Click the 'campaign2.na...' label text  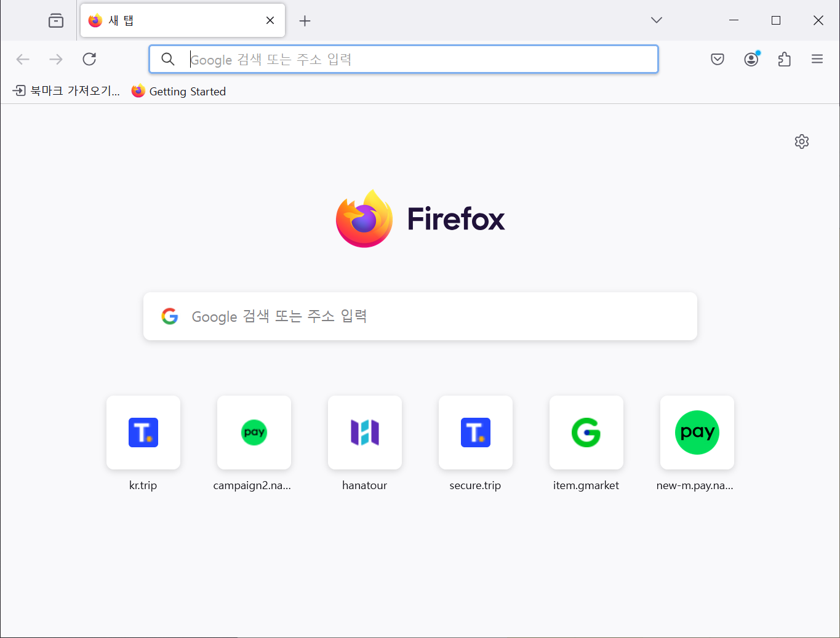point(252,485)
